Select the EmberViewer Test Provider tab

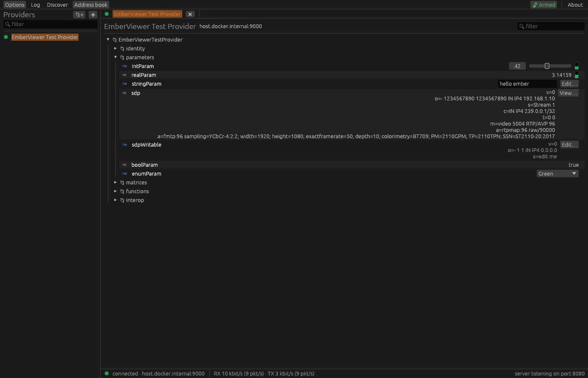point(147,14)
